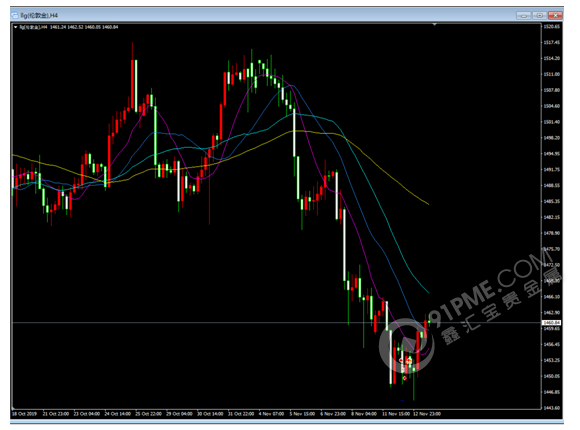This screenshot has height=430, width=580.
Task: Select the current price label 1460.84 on scale
Action: pyautogui.click(x=552, y=323)
